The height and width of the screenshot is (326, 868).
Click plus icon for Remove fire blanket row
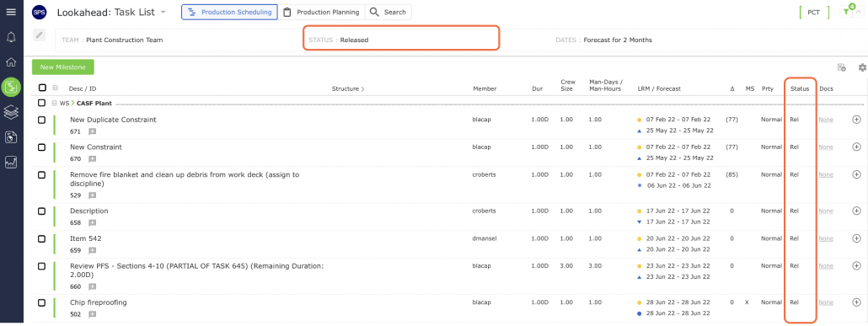856,174
